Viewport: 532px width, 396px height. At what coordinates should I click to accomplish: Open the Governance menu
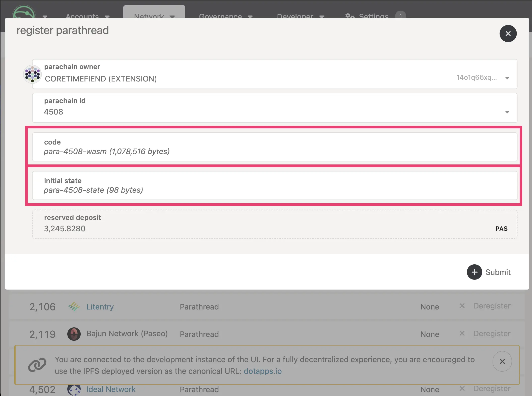tap(225, 16)
